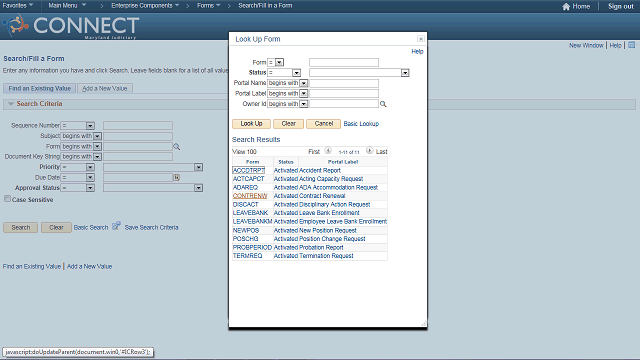
Task: Open the Form operator dropdown in dialog
Action: click(279, 62)
